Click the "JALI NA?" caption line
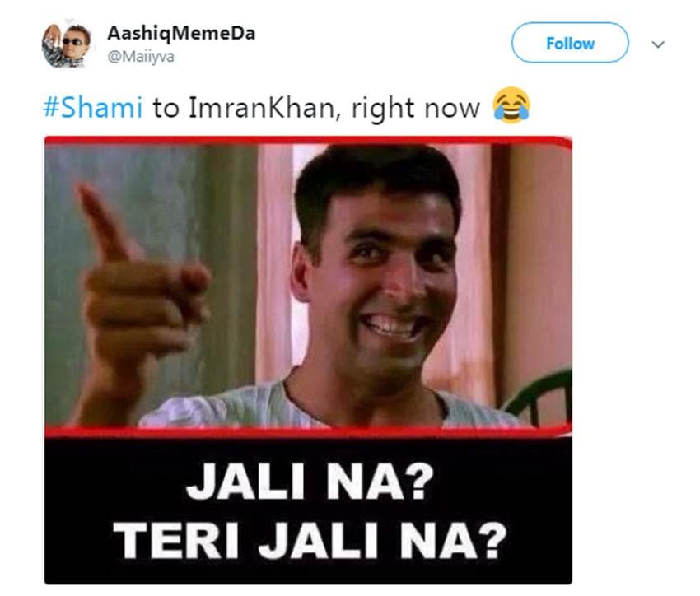 pyautogui.click(x=310, y=482)
